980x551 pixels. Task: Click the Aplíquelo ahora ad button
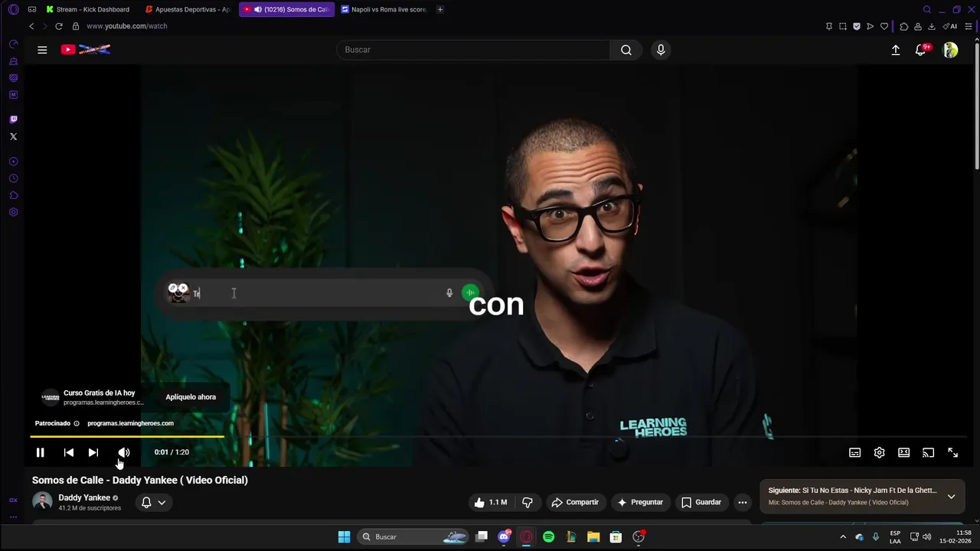coord(191,396)
